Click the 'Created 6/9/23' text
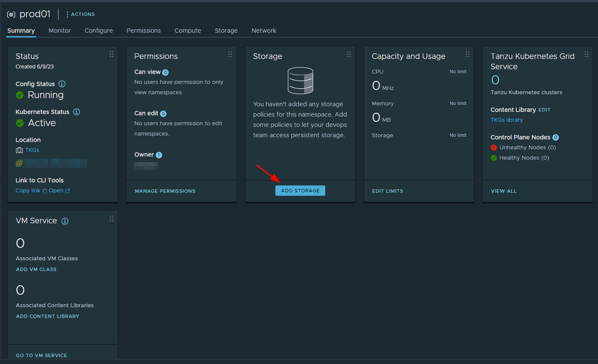Viewport: 598px width, 364px height. [35, 67]
